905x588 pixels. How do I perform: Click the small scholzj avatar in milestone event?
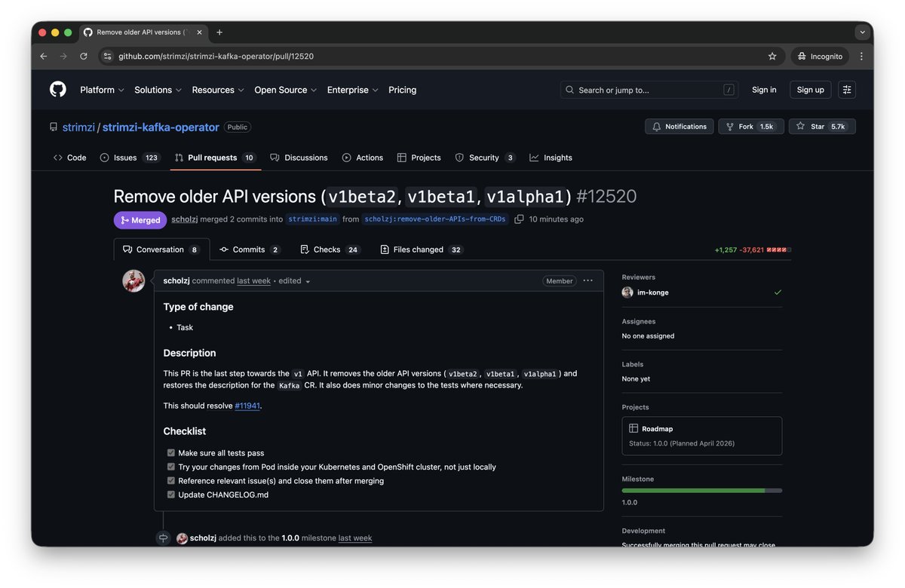pos(182,538)
